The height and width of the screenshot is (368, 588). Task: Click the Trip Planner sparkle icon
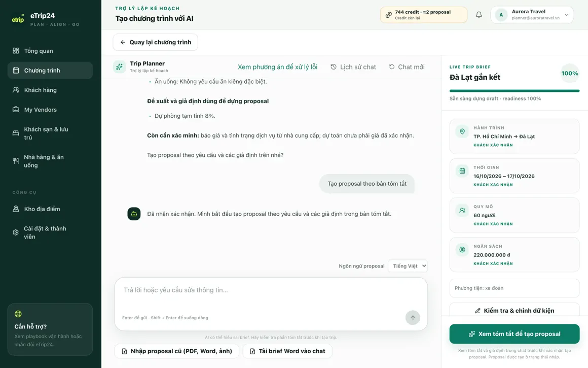[x=119, y=67]
